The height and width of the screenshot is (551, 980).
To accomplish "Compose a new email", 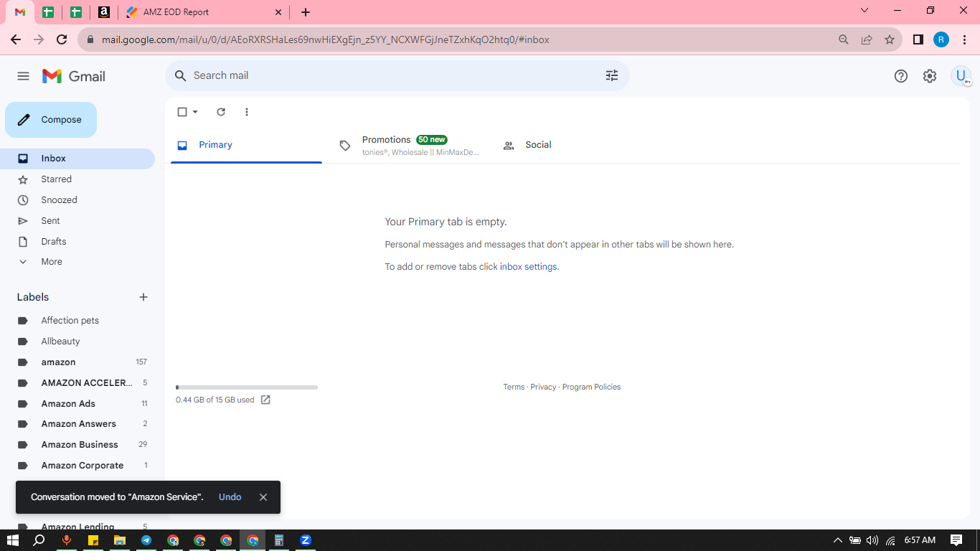I will coord(51,120).
